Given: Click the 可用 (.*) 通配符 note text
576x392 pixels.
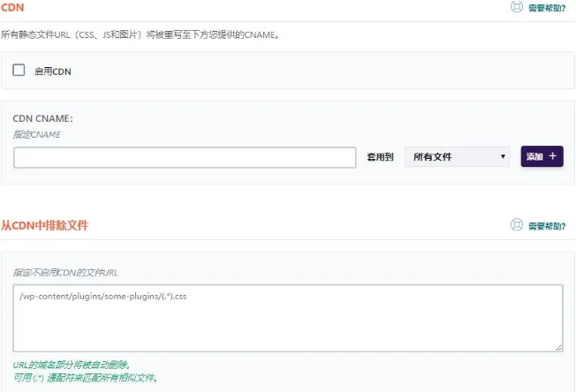Looking at the screenshot, I should (86, 377).
